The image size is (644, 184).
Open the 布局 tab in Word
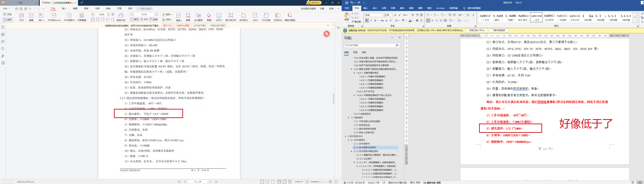(384, 8)
